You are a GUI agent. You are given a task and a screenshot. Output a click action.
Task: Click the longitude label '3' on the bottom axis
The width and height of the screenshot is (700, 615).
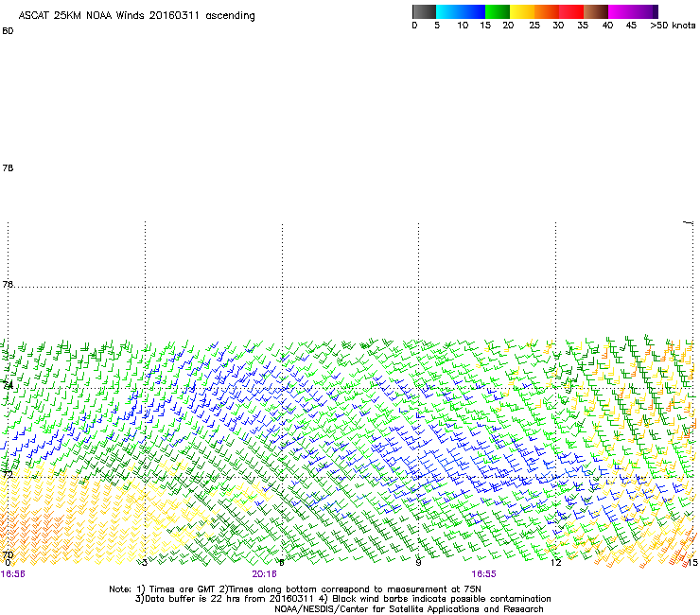point(145,562)
